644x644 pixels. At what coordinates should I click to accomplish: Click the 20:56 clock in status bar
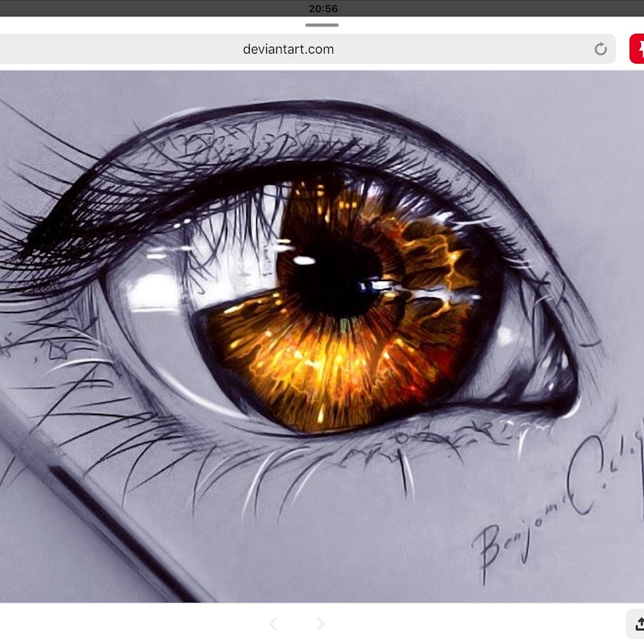(x=323, y=9)
